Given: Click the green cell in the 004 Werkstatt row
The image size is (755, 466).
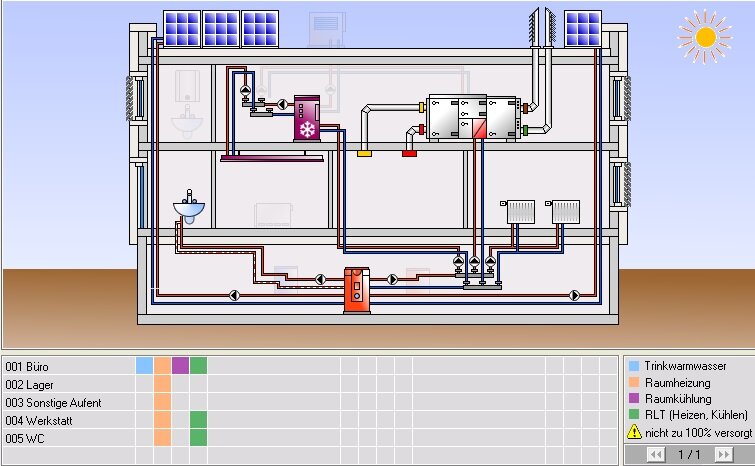Looking at the screenshot, I should [198, 419].
